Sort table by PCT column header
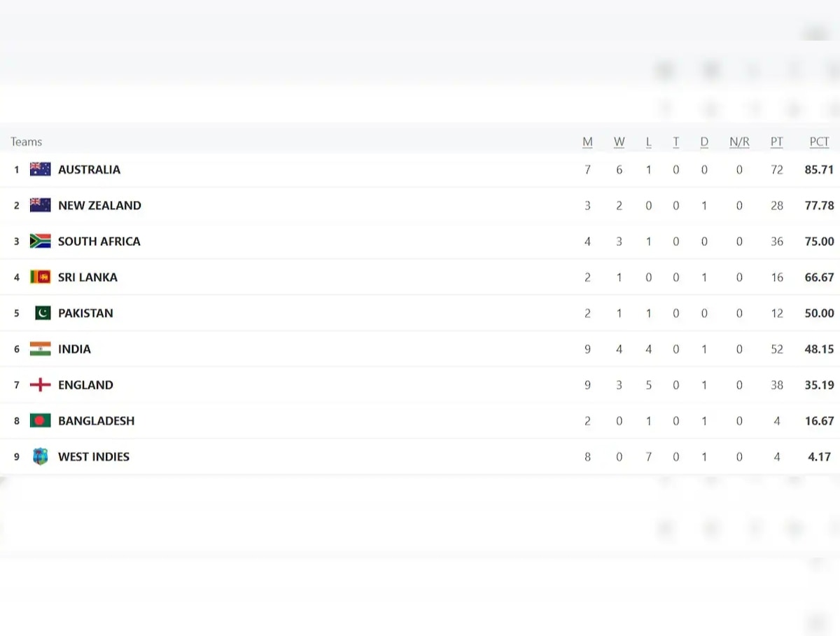The width and height of the screenshot is (840, 636). (x=819, y=141)
